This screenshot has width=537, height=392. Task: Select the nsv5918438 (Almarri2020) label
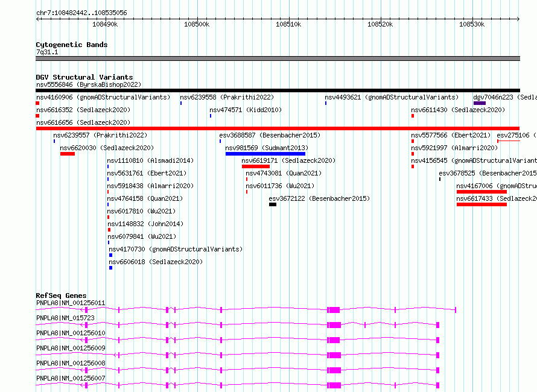(150, 186)
